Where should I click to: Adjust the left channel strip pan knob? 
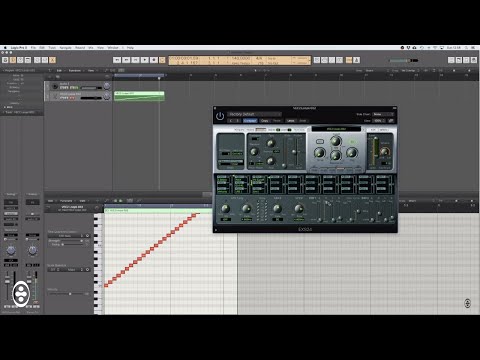pyautogui.click(x=11, y=250)
